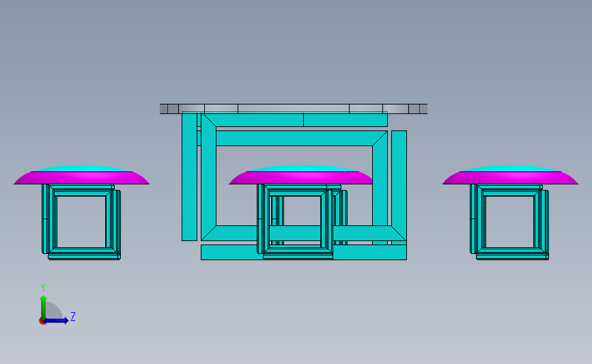Select the tall cyan leg at table's left edge
Screen dimensions: 592x364
point(189,176)
